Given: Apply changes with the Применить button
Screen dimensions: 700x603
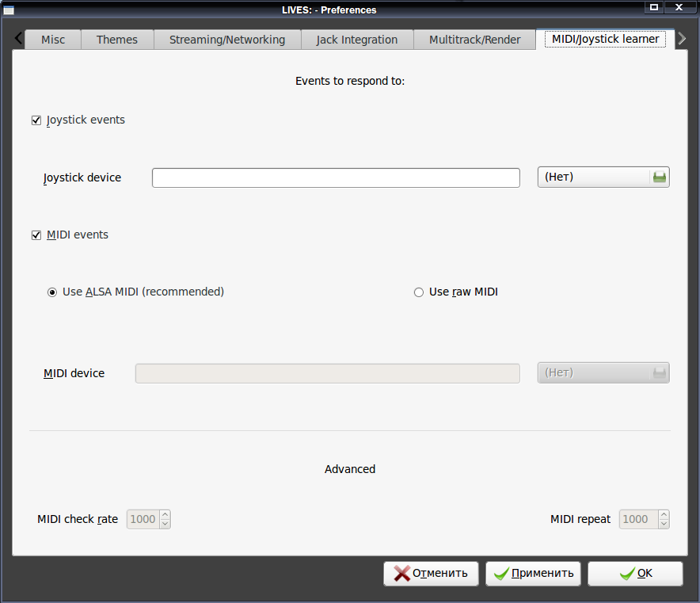Looking at the screenshot, I should pyautogui.click(x=533, y=574).
